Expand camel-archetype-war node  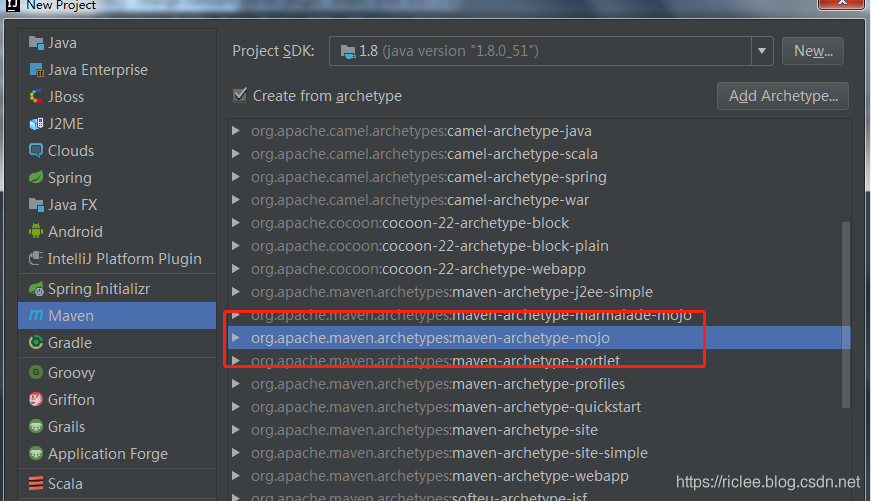tap(236, 200)
